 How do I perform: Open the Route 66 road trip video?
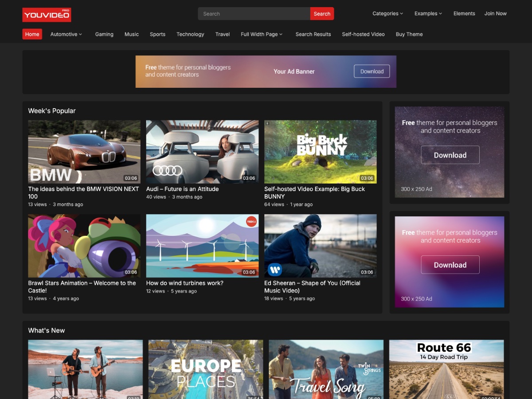click(446, 370)
